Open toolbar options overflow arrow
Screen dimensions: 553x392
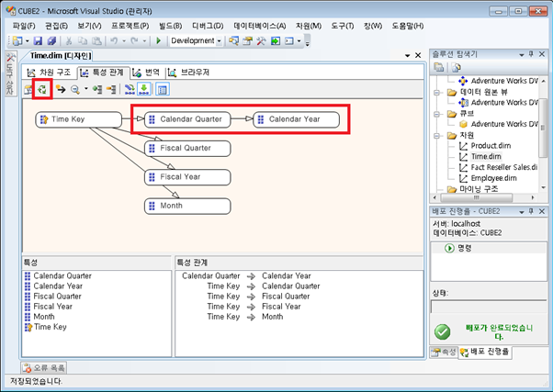tap(307, 41)
